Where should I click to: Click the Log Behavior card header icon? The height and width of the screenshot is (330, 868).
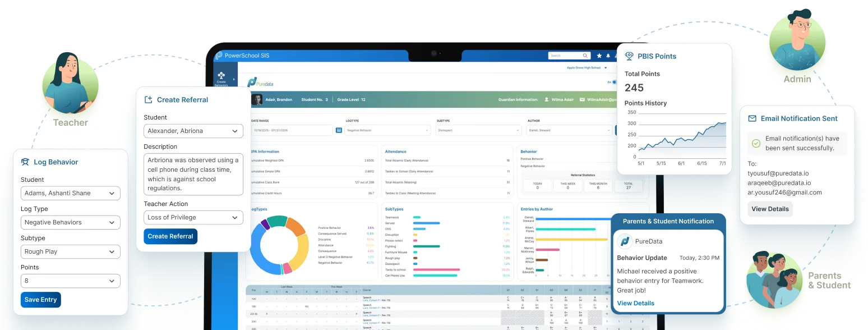tap(25, 162)
